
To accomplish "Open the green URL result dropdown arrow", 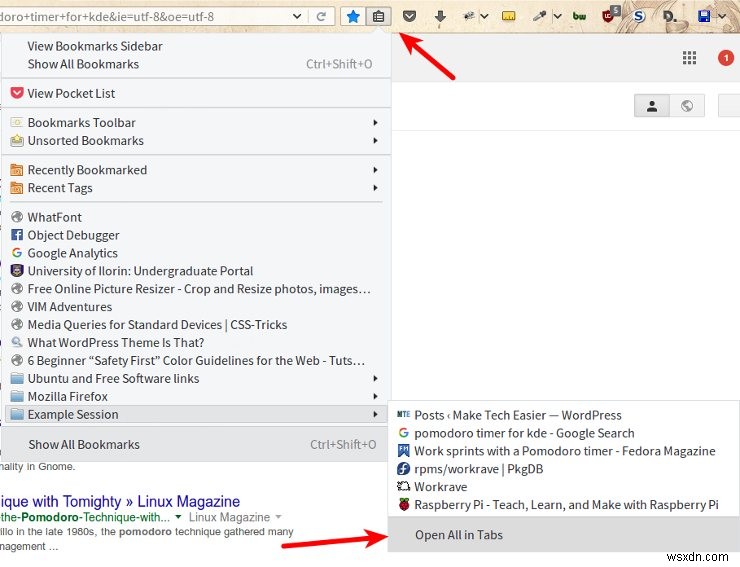I will [178, 517].
